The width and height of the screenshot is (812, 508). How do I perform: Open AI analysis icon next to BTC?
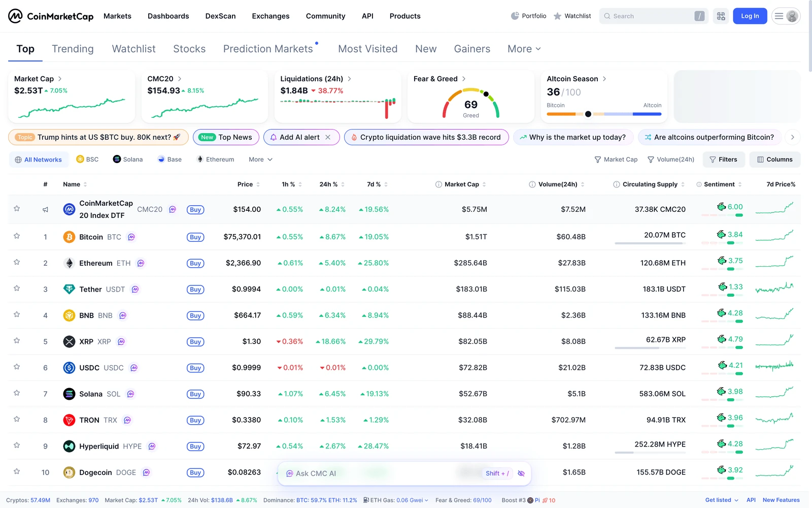(x=131, y=237)
